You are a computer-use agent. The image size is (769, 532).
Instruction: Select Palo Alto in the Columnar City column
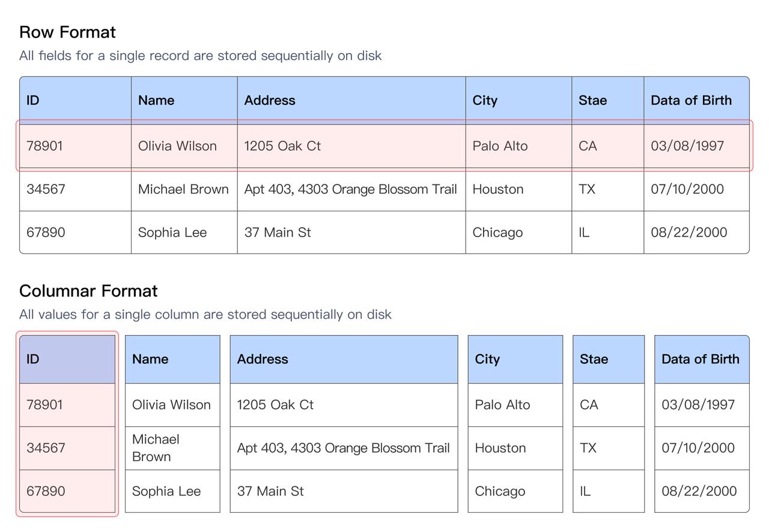coord(502,405)
